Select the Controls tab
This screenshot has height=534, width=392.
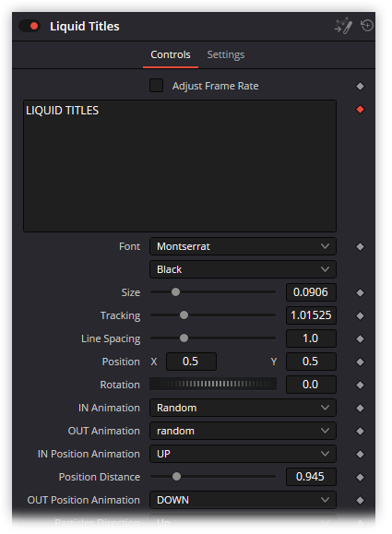click(x=171, y=54)
